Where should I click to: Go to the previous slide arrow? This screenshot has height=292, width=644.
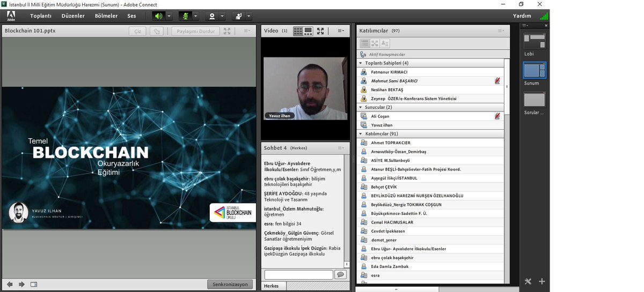pyautogui.click(x=9, y=284)
